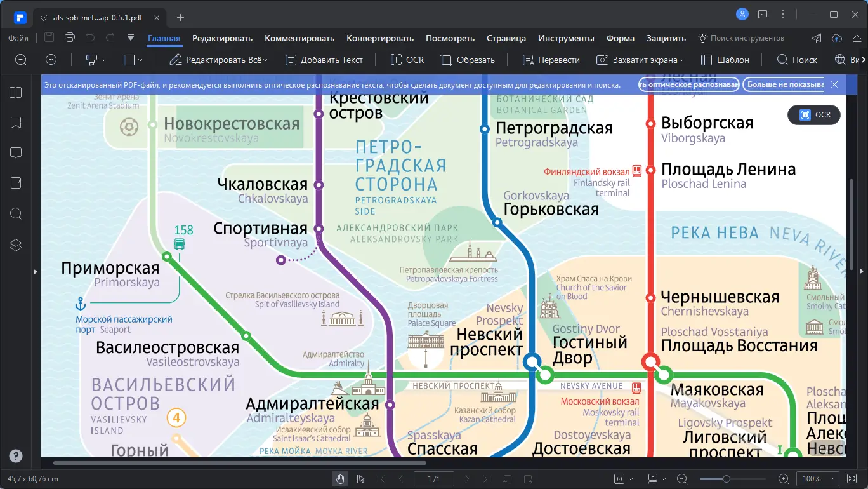Image resolution: width=868 pixels, height=489 pixels.
Task: Go to last page button
Action: click(487, 479)
